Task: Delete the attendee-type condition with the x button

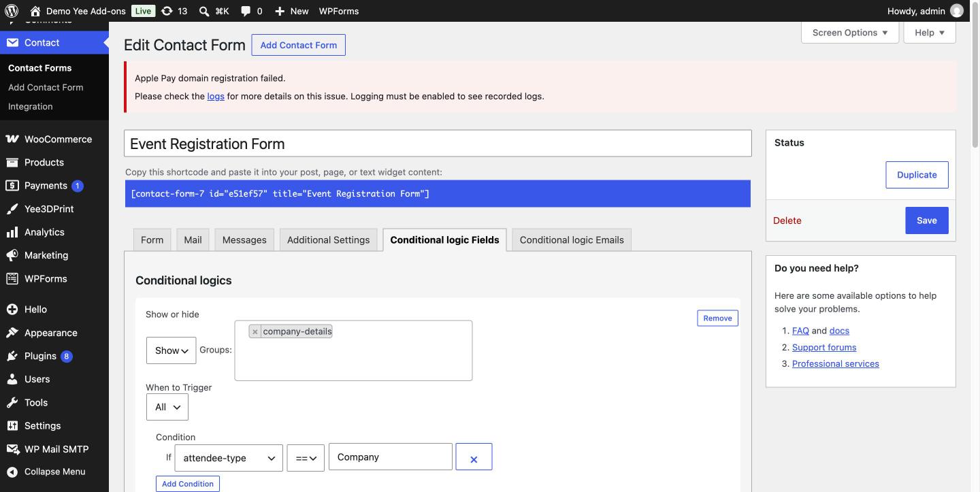Action: click(474, 457)
